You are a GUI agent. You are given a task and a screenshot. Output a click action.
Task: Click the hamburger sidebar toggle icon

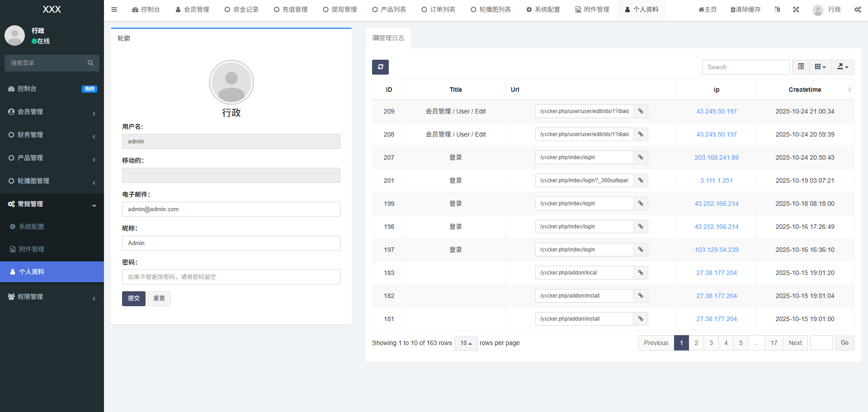(x=114, y=9)
